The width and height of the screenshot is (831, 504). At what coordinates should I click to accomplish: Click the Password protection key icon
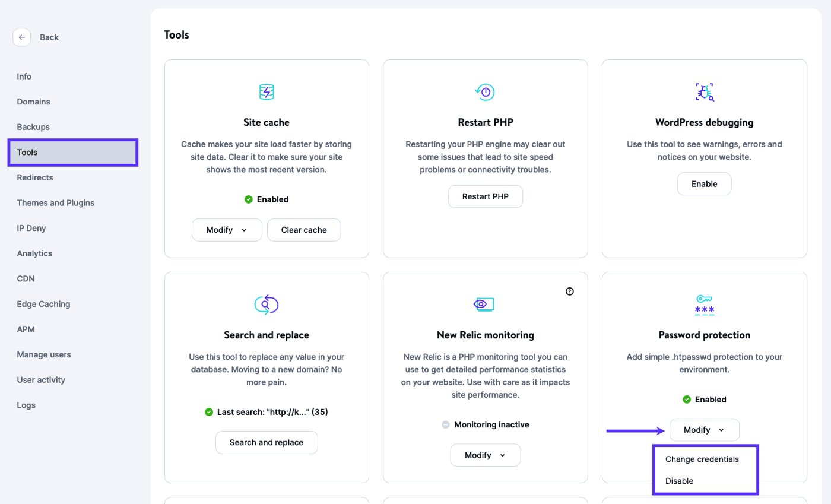(704, 305)
